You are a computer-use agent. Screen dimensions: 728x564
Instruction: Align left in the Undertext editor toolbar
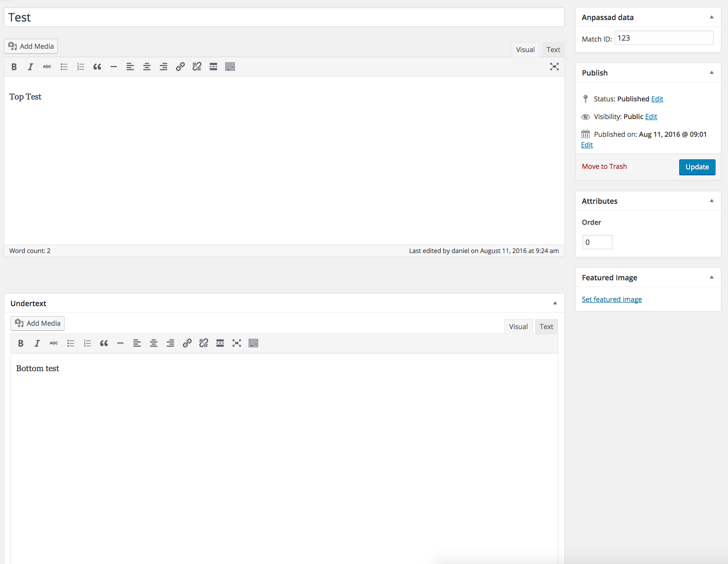(137, 343)
